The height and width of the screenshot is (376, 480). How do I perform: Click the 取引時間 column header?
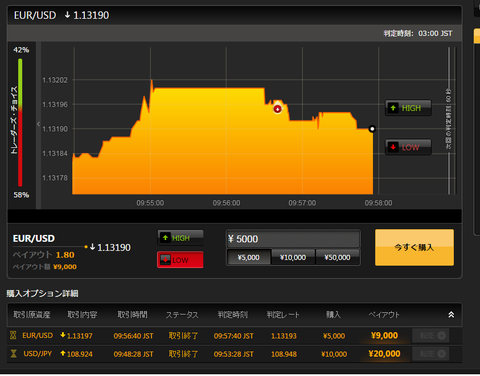(x=132, y=315)
